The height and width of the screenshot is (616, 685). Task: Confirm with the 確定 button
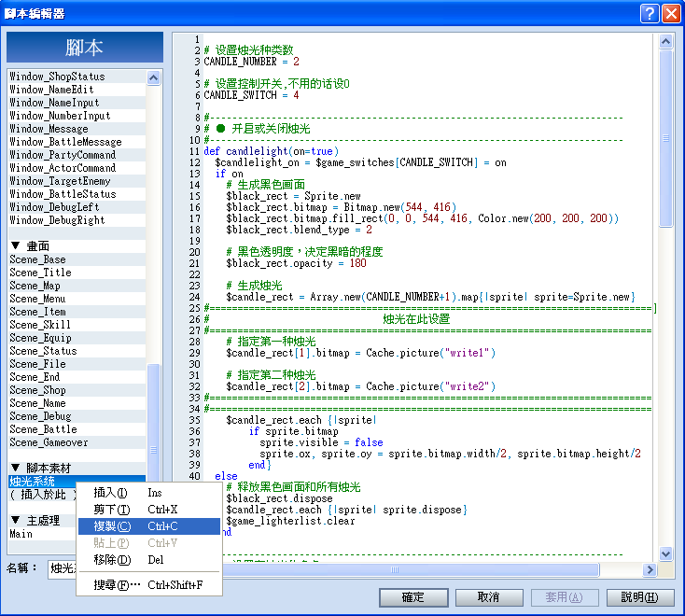tap(413, 597)
